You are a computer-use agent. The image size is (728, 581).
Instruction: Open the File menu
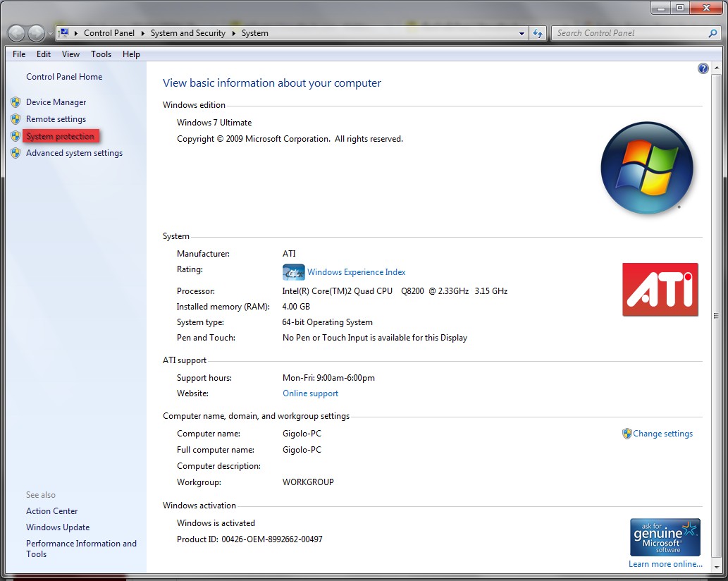(x=19, y=54)
